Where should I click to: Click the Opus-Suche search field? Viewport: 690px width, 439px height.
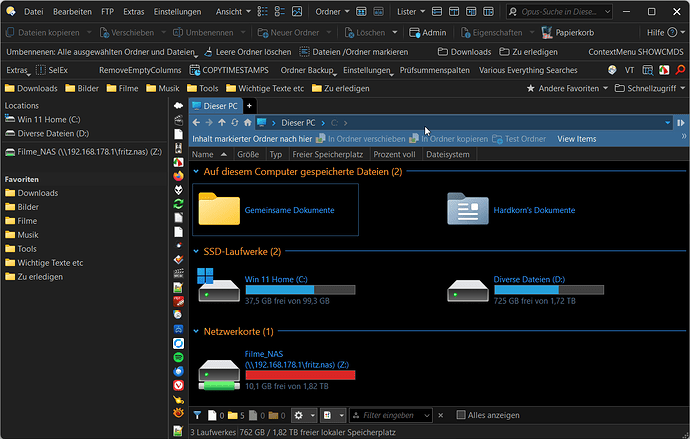point(559,12)
